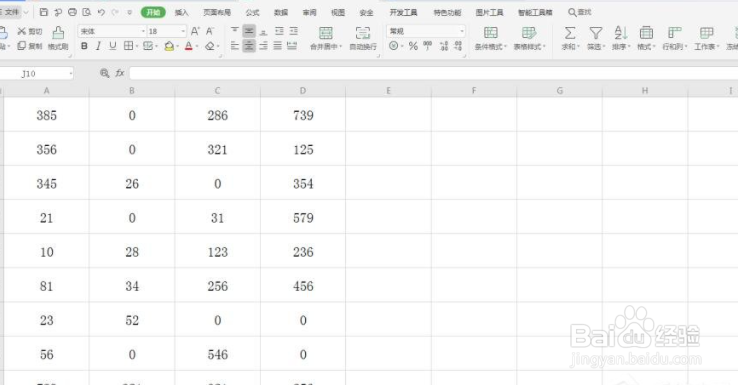
Task: Switch to the Insert (插入) tab
Action: [x=181, y=13]
